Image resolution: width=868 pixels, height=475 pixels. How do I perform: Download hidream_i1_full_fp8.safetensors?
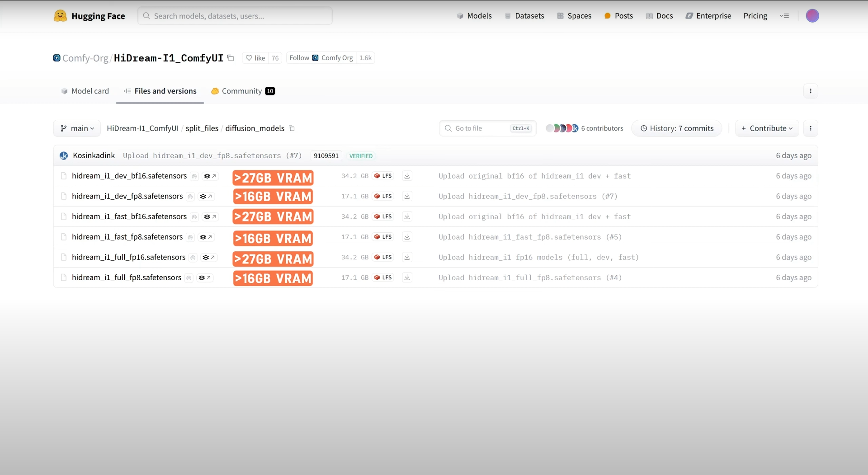tap(407, 277)
